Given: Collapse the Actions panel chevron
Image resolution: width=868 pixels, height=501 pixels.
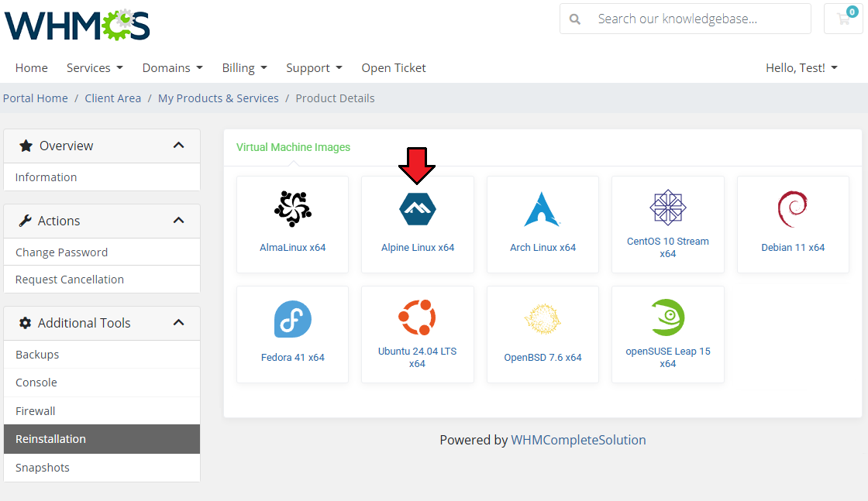Looking at the screenshot, I should 178,221.
